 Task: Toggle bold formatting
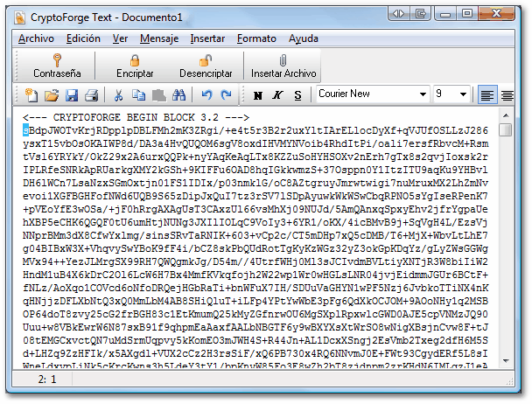[x=258, y=94]
